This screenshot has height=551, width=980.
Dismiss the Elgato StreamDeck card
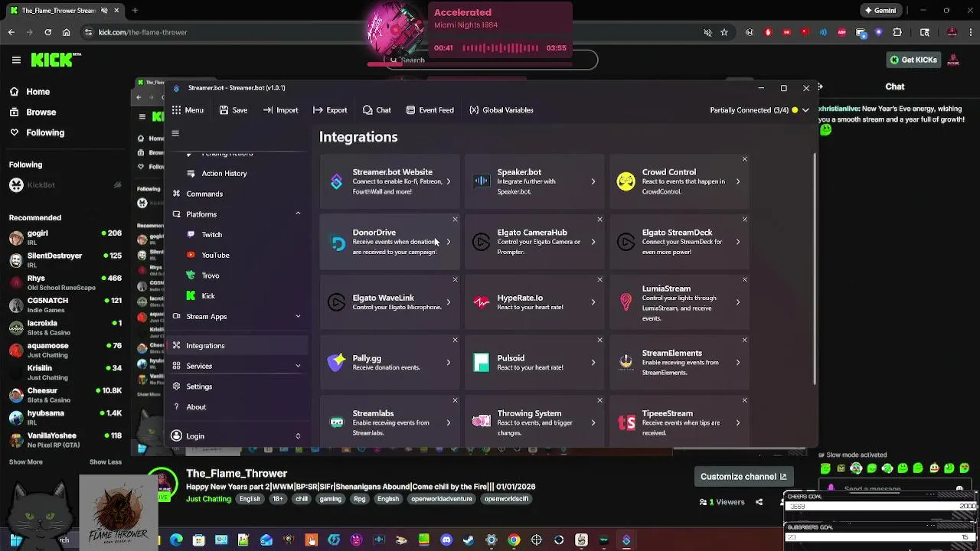(x=744, y=220)
